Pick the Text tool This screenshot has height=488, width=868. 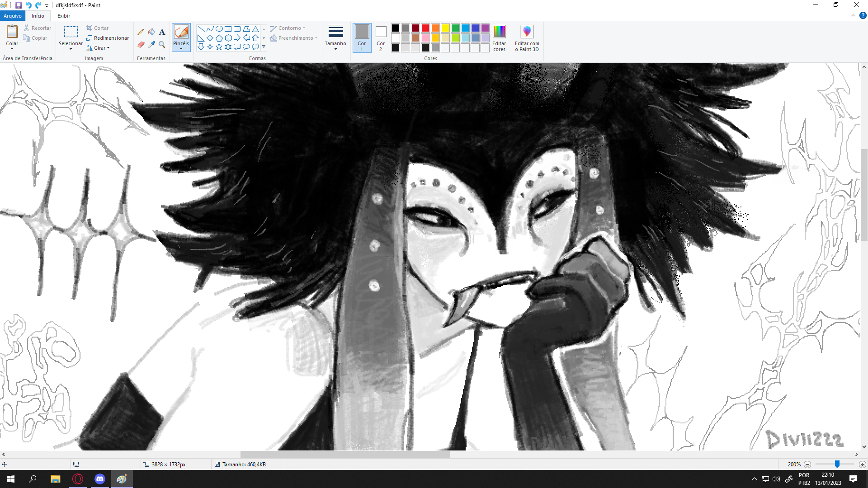[162, 32]
